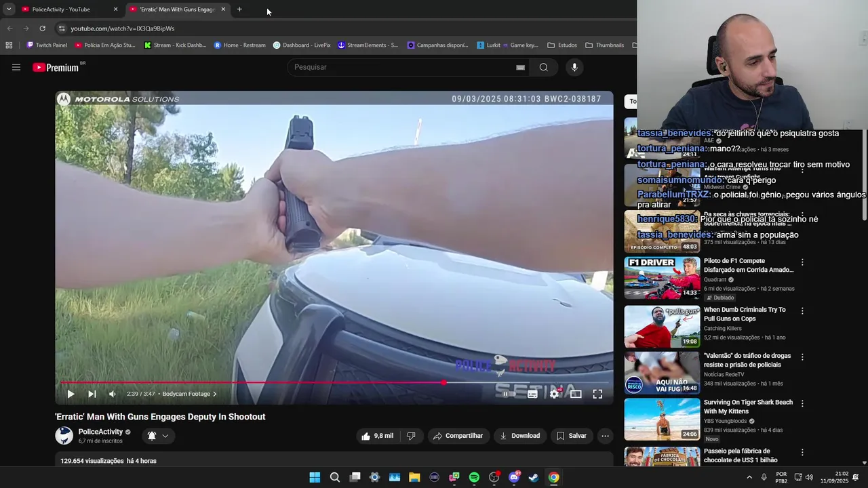Open Spotify from the taskbar
868x488 pixels.
[474, 477]
